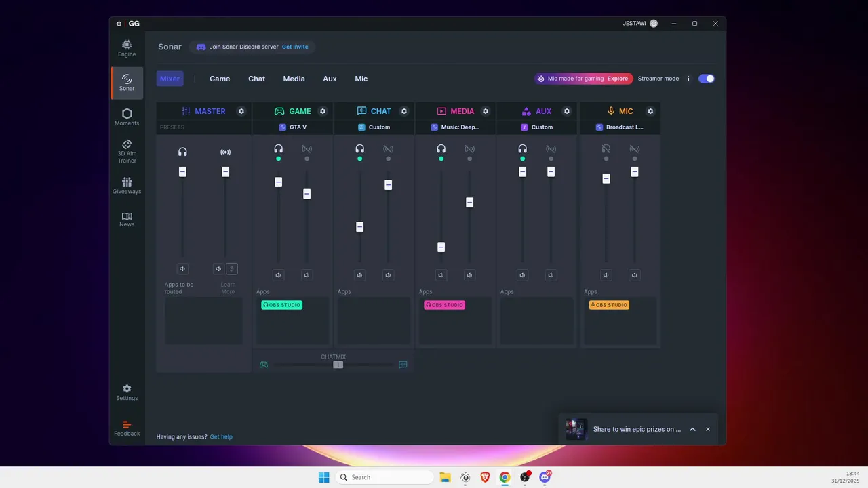Mute the Chat stream channel
This screenshot has height=488, width=868.
pyautogui.click(x=388, y=275)
